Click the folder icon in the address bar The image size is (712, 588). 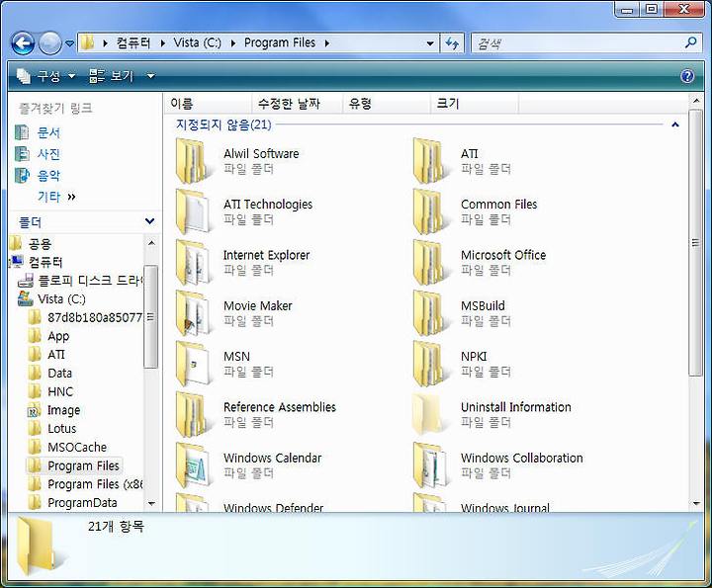[x=87, y=43]
